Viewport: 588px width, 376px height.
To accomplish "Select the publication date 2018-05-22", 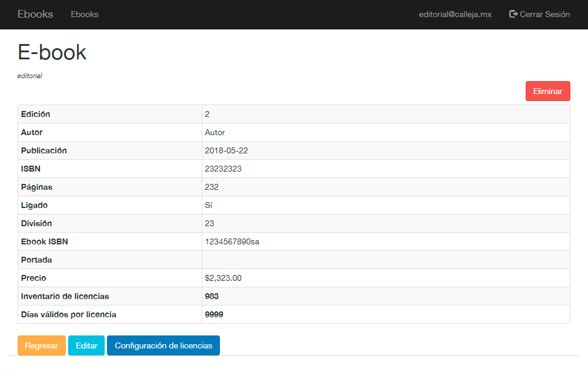I will [x=226, y=150].
